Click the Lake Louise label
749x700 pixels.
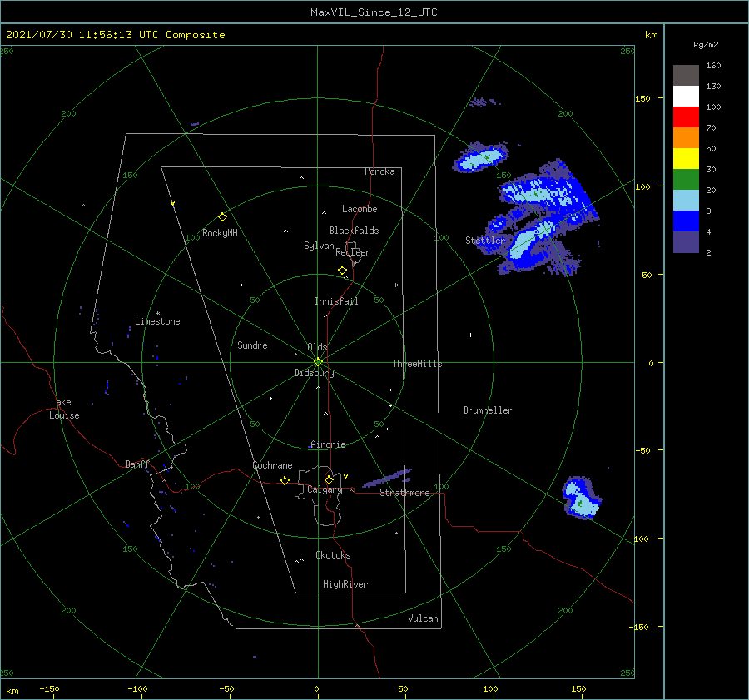point(64,409)
